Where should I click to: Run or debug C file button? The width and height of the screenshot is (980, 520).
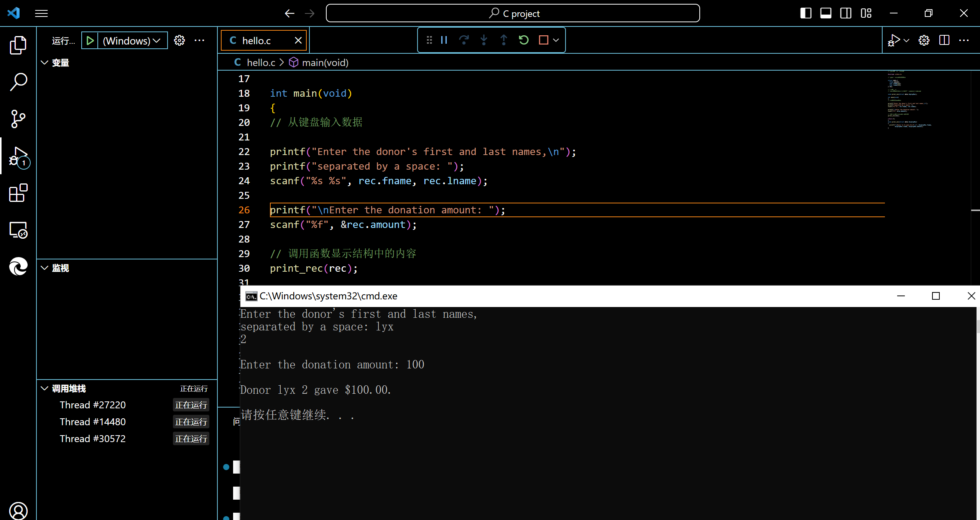coord(894,40)
